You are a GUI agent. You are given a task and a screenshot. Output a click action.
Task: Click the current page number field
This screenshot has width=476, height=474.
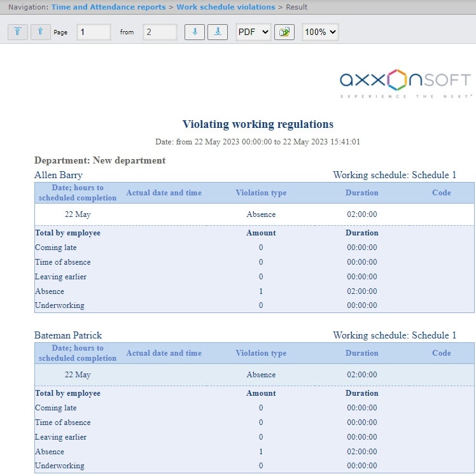pyautogui.click(x=94, y=32)
